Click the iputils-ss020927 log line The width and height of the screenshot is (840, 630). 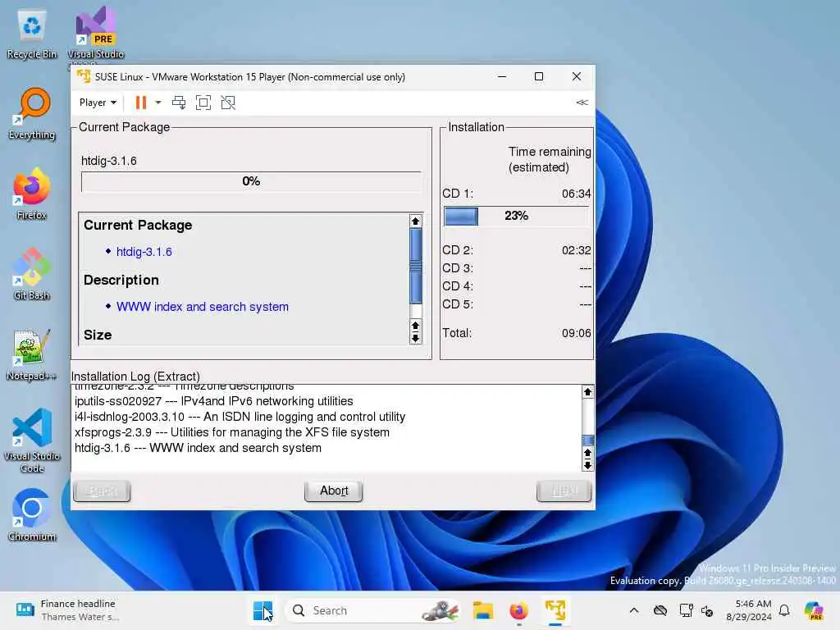[214, 401]
